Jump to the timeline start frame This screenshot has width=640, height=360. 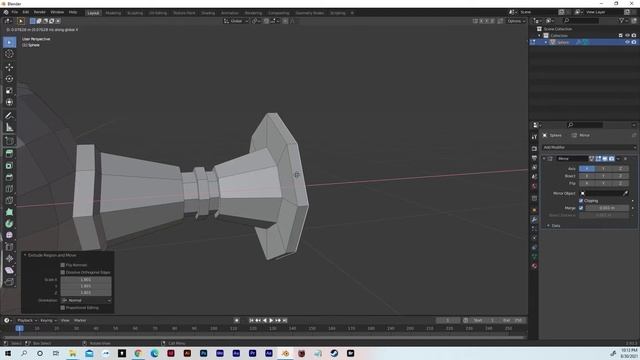point(251,320)
